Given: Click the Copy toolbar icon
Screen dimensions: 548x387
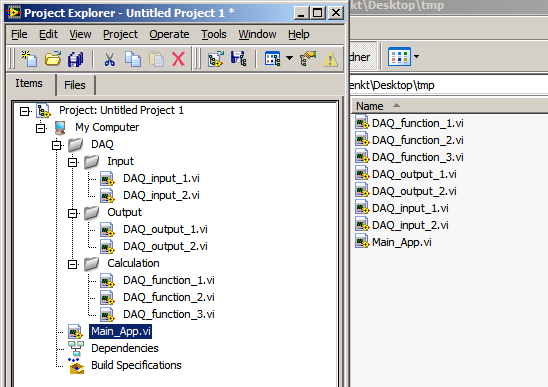Looking at the screenshot, I should click(x=133, y=59).
